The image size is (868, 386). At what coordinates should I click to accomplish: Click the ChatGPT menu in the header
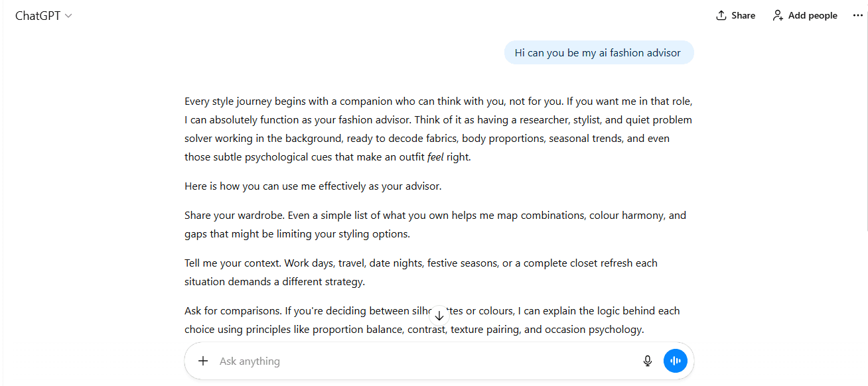click(x=44, y=15)
